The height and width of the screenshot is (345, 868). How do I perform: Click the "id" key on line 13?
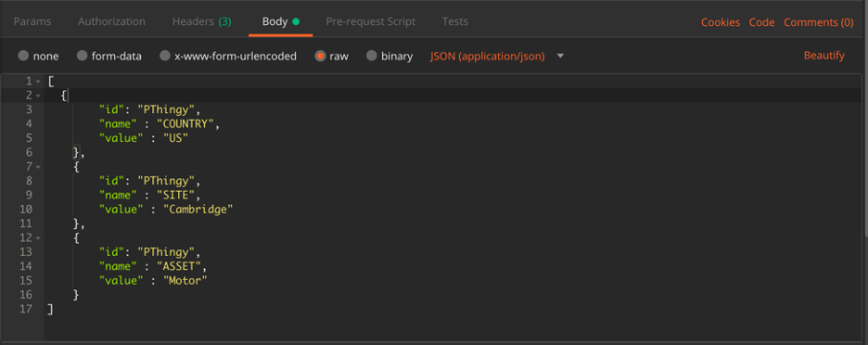click(112, 252)
